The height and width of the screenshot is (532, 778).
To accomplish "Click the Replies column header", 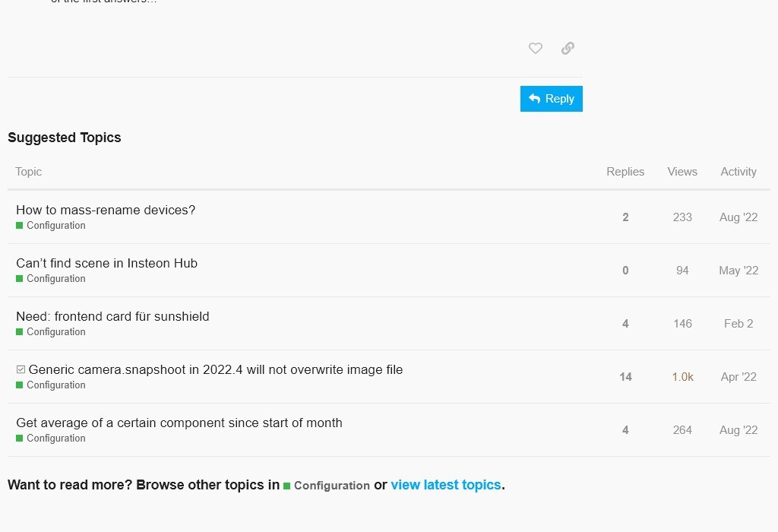I will pyautogui.click(x=625, y=172).
